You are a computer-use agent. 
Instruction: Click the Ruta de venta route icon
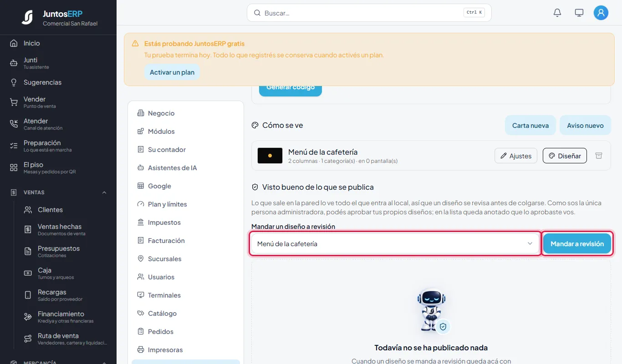pos(28,339)
